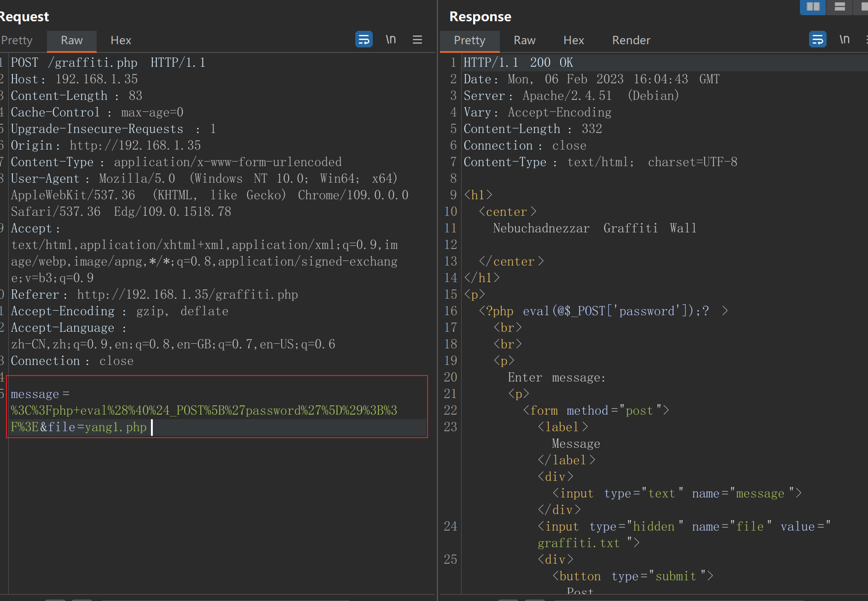Click the 'HTTP/1.1 200 OK' response status line

(x=518, y=63)
